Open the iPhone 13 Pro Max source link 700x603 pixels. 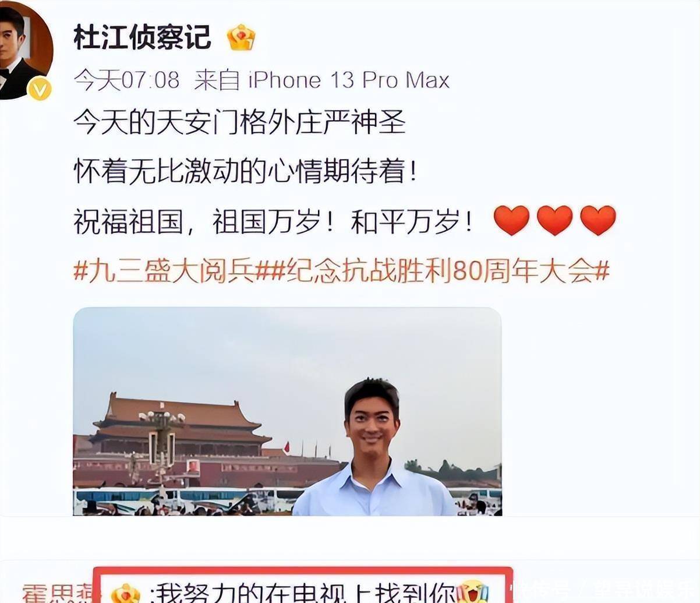click(x=349, y=80)
